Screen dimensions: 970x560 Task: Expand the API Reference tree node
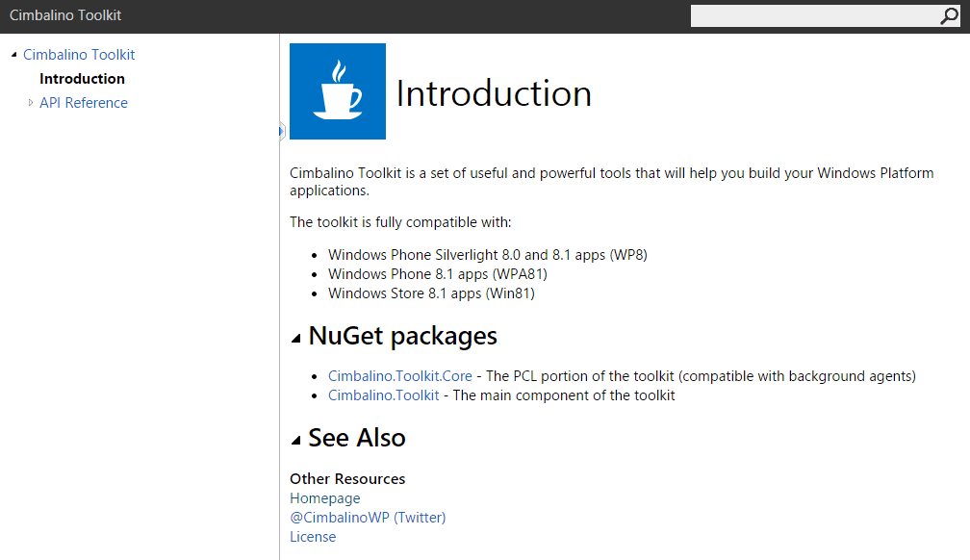(30, 102)
